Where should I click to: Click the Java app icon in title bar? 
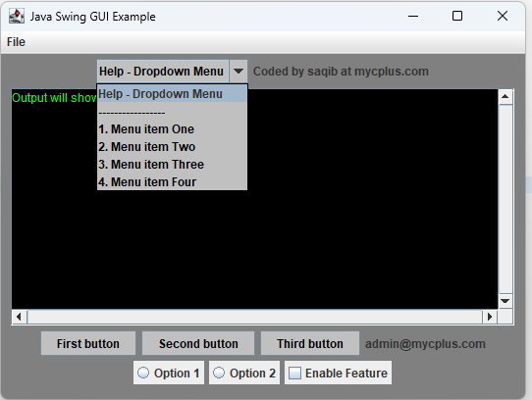point(17,16)
